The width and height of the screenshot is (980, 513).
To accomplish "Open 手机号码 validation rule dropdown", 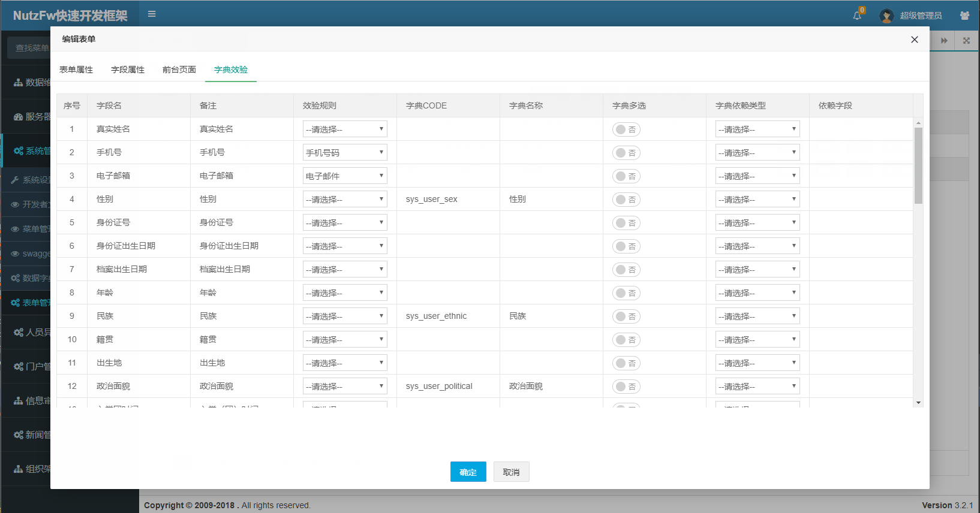I will 345,152.
